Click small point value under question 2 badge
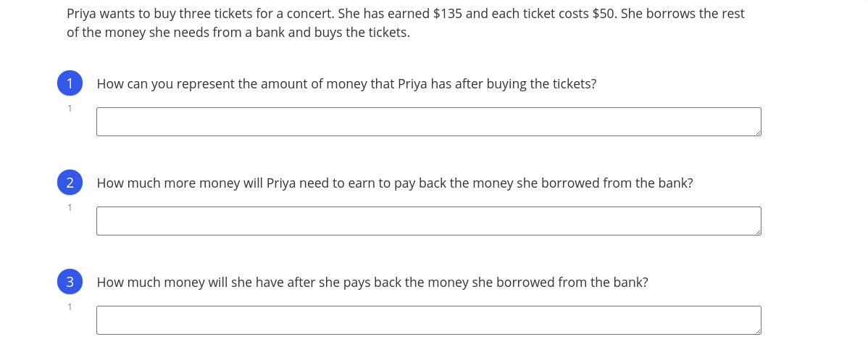868x363 pixels. coord(70,207)
